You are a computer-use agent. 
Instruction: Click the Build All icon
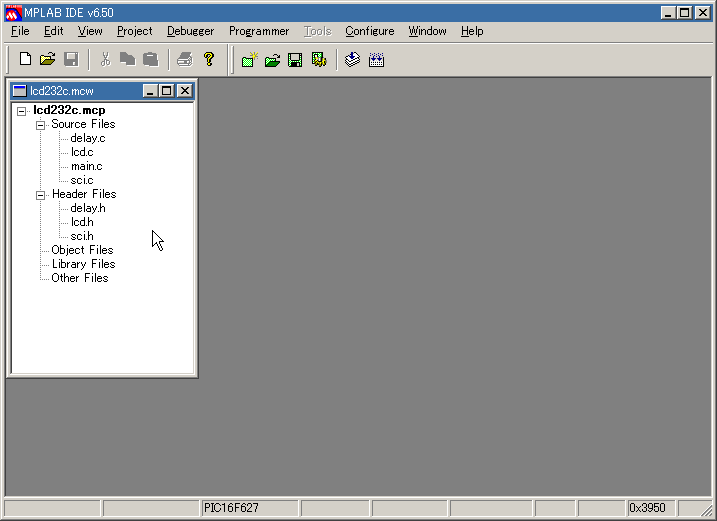point(376,59)
